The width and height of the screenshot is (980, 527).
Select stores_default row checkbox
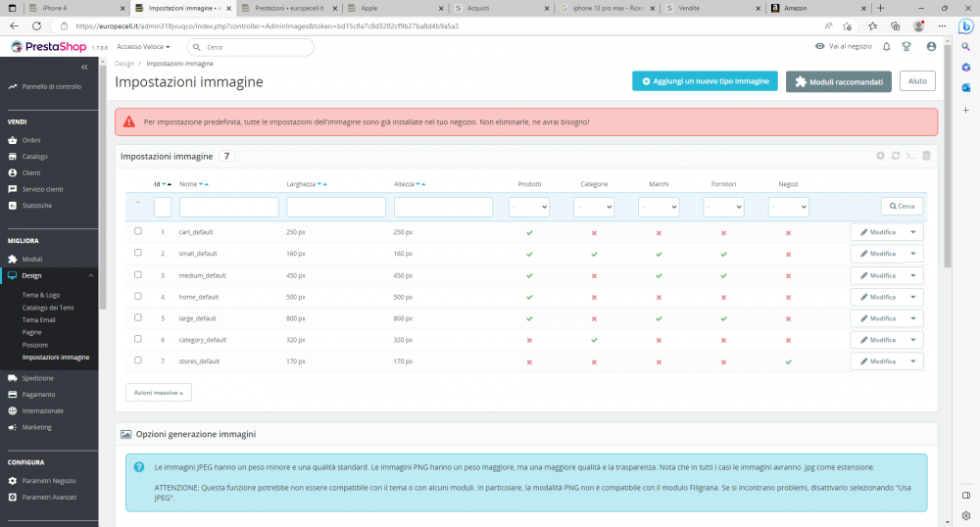[137, 360]
